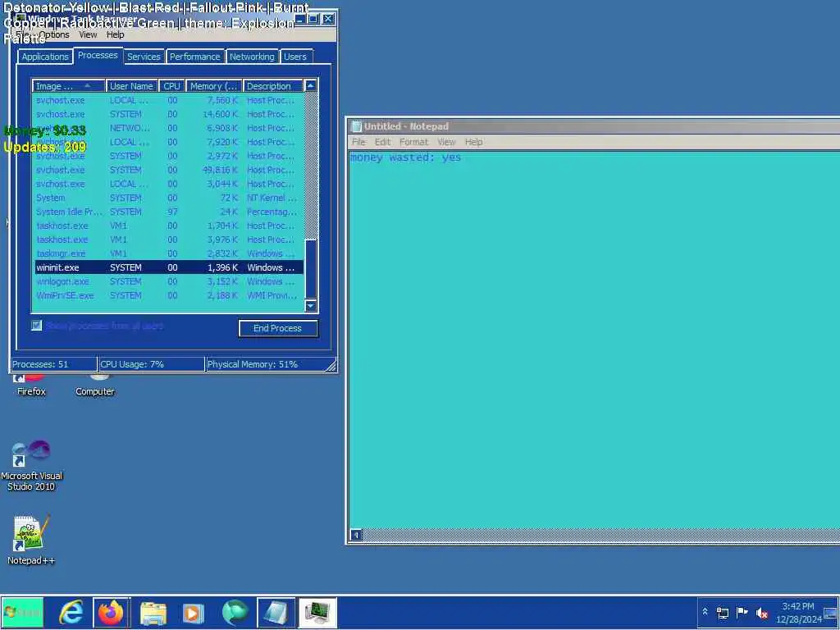
Task: Click the Processes: 51 status entry
Action: point(53,364)
